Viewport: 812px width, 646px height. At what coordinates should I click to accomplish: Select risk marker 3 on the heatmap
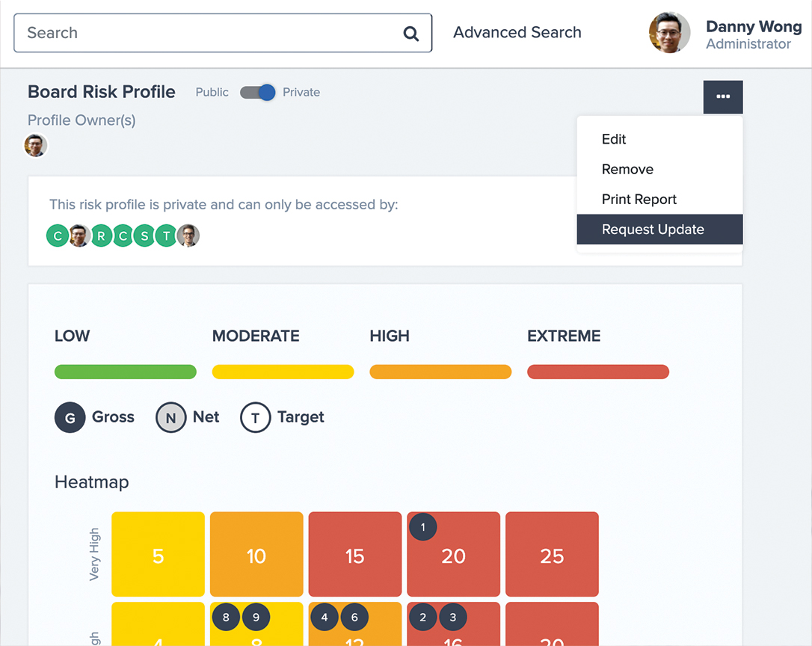(x=453, y=617)
